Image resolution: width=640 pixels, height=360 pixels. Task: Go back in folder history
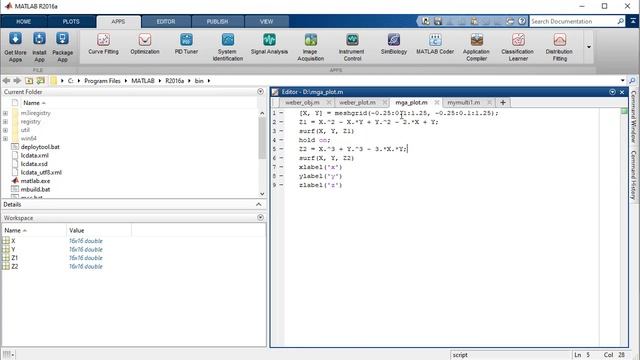(7, 80)
